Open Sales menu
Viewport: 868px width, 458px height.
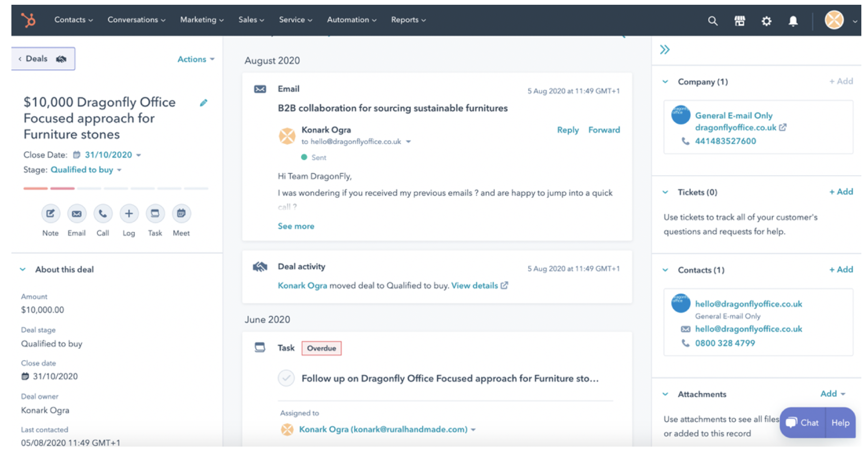point(251,20)
